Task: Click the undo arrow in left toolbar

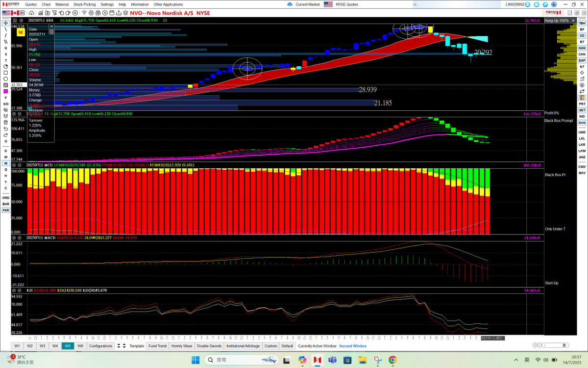Action: coord(6,129)
